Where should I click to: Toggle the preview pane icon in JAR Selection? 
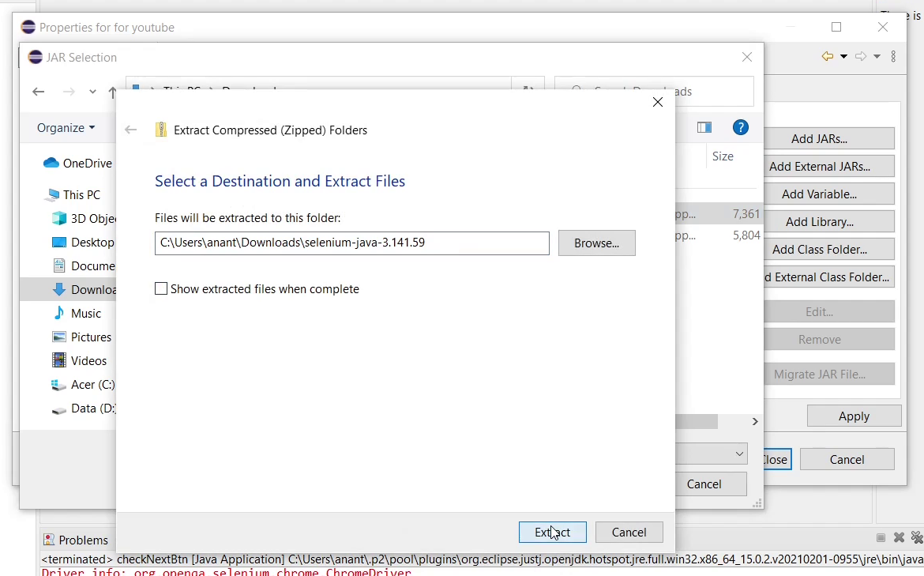coord(704,127)
